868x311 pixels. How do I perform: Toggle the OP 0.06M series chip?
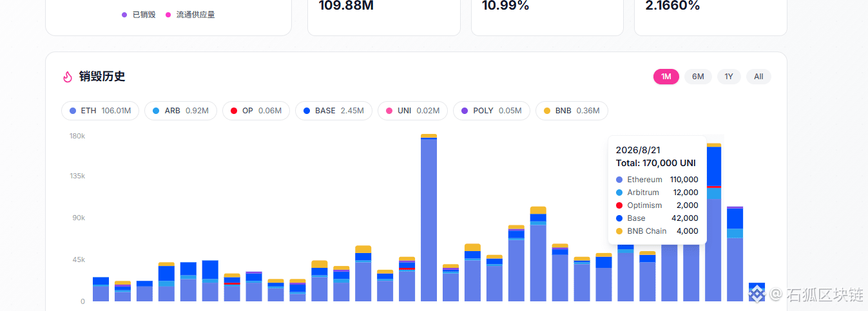(256, 111)
